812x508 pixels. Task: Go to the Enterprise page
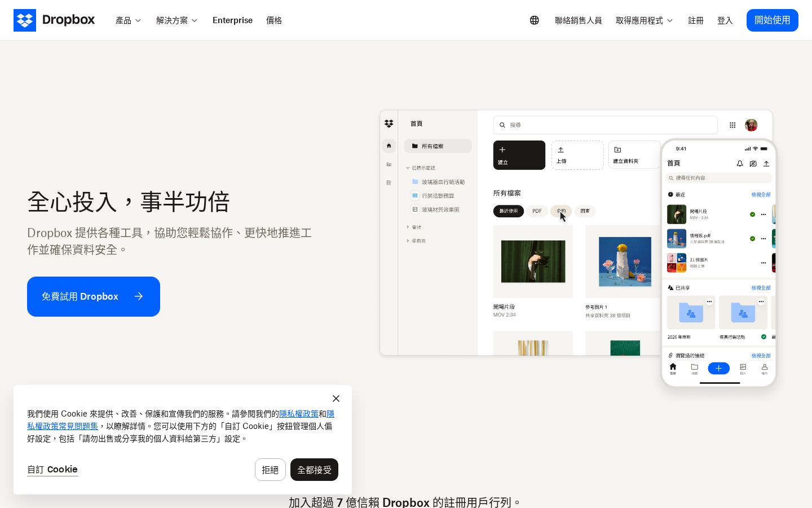point(232,20)
